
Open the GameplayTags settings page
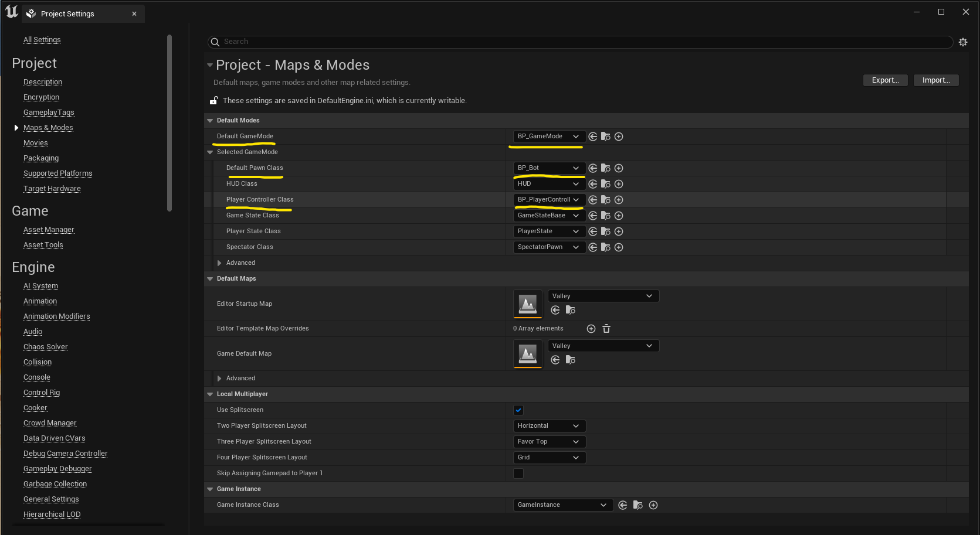click(49, 113)
